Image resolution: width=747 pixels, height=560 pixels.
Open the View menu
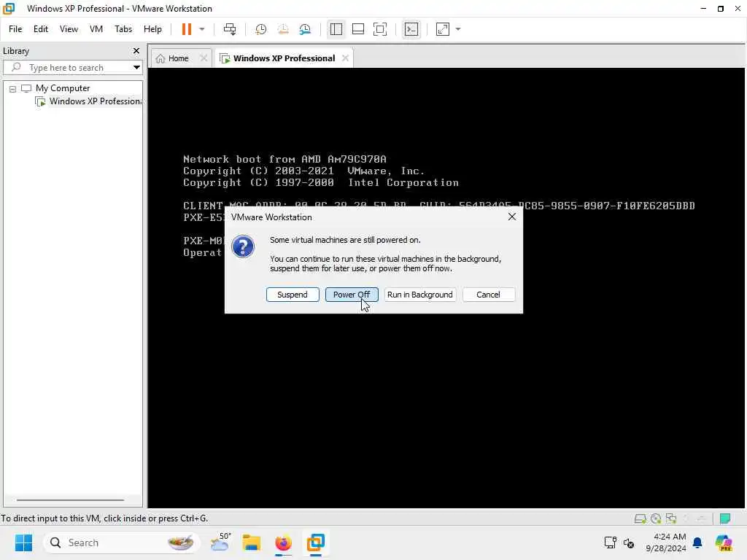coord(69,29)
